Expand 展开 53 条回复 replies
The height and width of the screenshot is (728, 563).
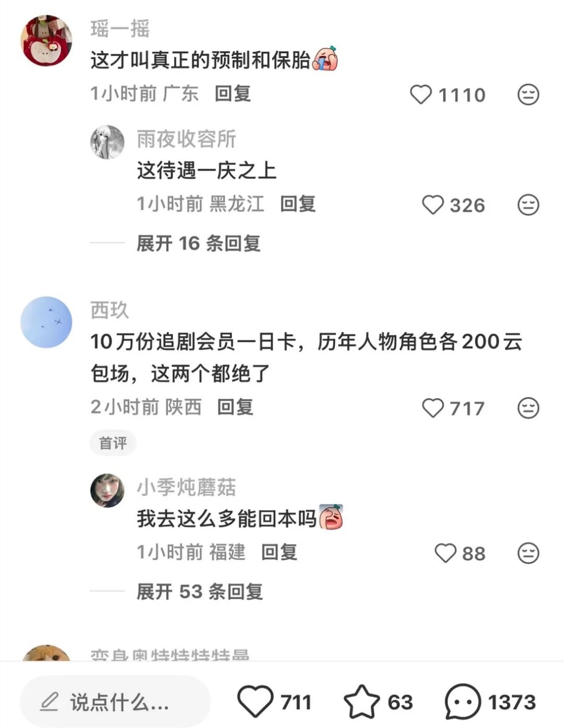(x=200, y=592)
